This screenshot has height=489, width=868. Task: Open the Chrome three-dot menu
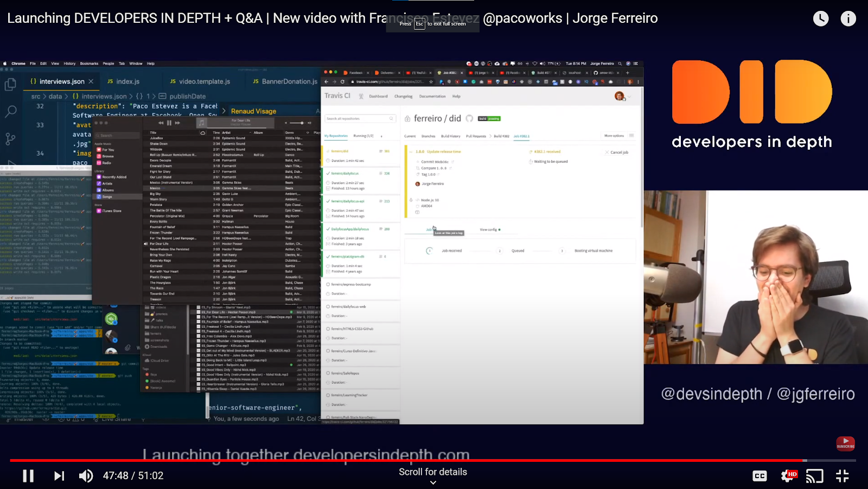tap(639, 82)
